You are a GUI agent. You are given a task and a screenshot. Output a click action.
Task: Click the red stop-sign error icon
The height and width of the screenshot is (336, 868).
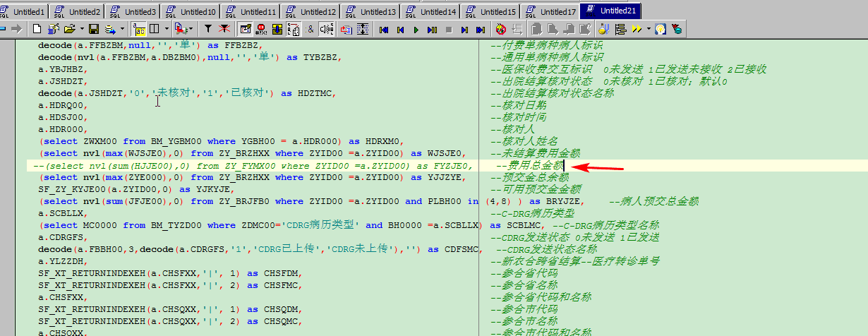pos(261,29)
